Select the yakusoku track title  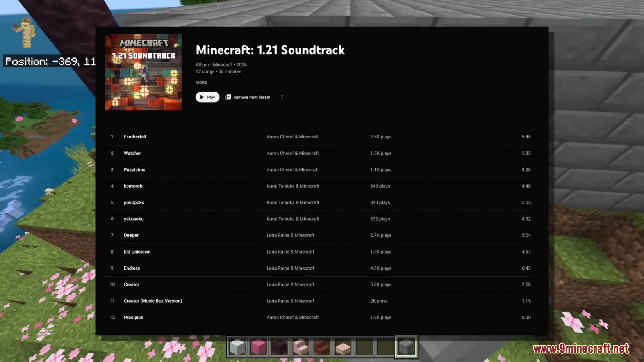(x=134, y=219)
